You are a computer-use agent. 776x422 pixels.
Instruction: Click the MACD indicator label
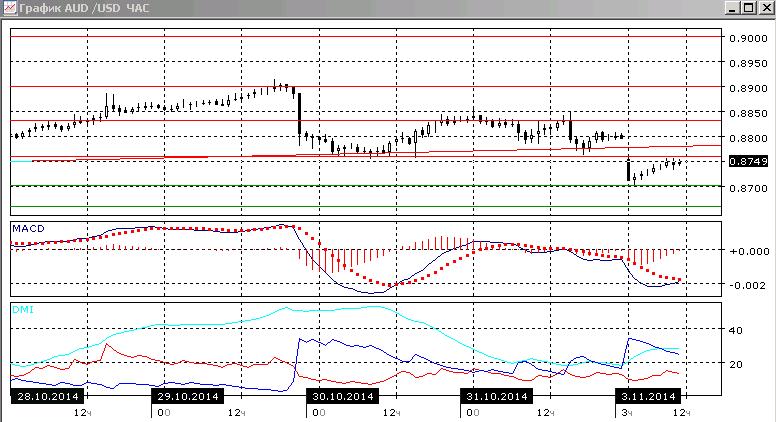(28, 229)
